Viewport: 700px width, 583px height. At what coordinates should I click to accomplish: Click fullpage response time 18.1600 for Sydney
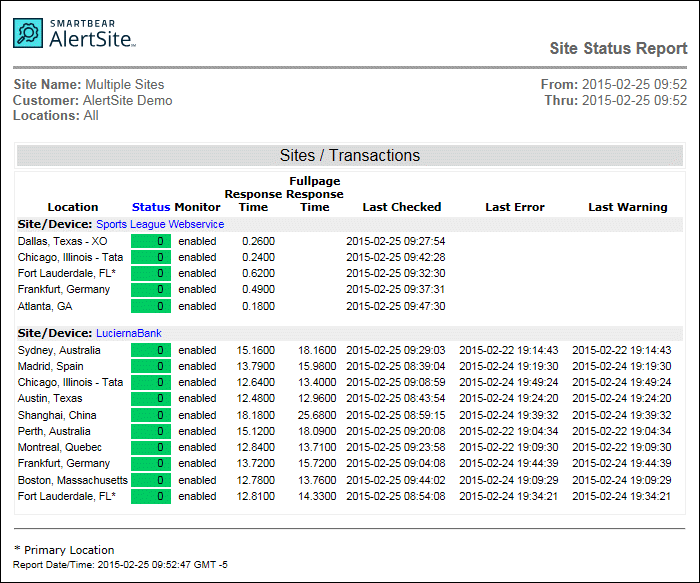(317, 350)
